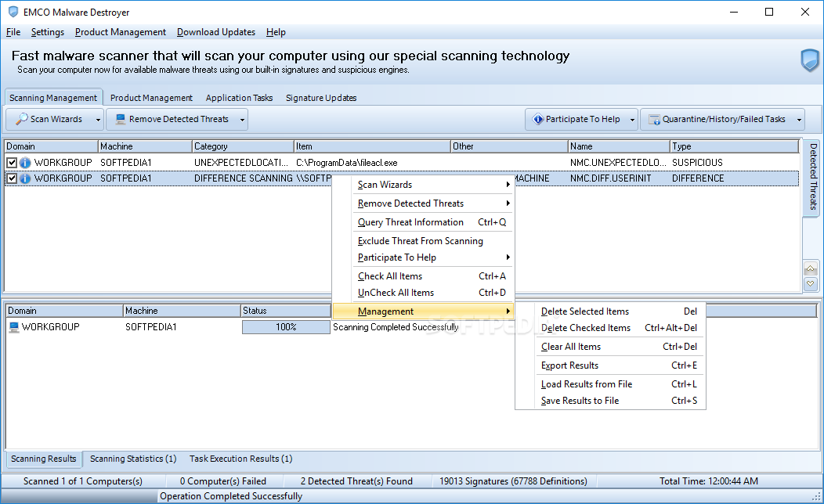
Task: Select Save Results to File
Action: point(610,401)
